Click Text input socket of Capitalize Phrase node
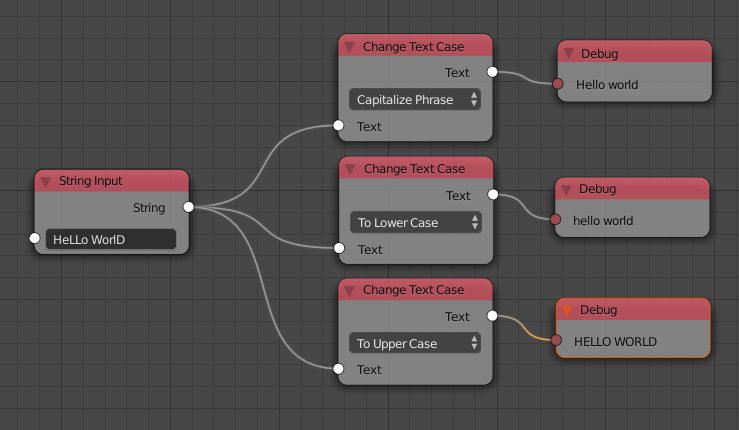This screenshot has height=430, width=739. pyautogui.click(x=338, y=125)
